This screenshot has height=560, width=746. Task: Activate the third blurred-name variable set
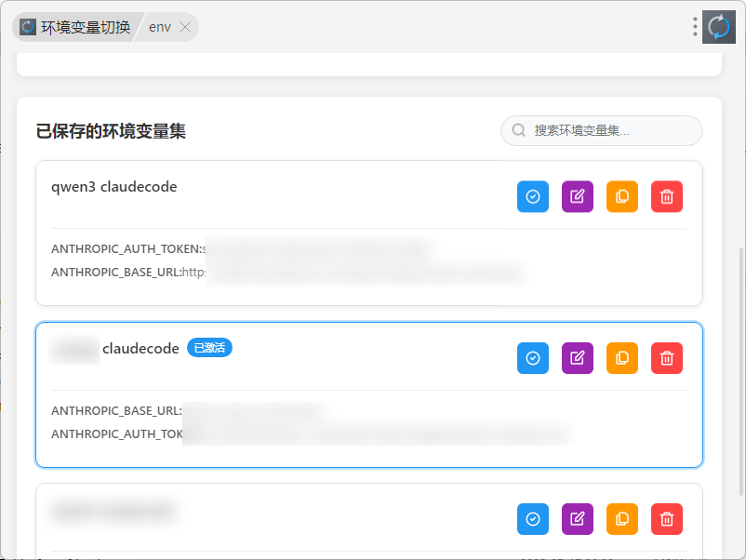(532, 519)
